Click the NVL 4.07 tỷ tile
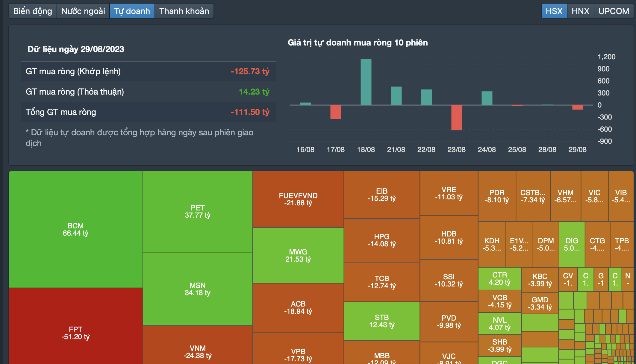Viewport: 636px width, 364px height. (500, 324)
